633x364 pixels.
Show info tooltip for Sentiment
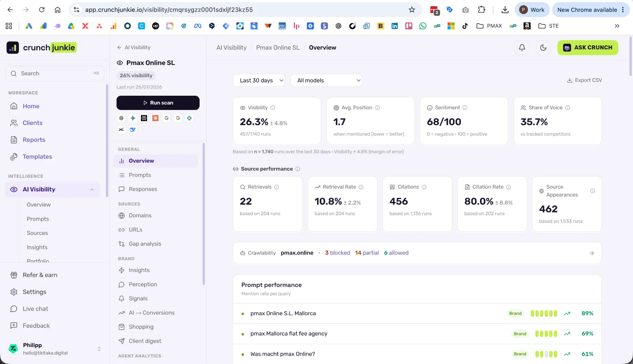click(x=465, y=108)
